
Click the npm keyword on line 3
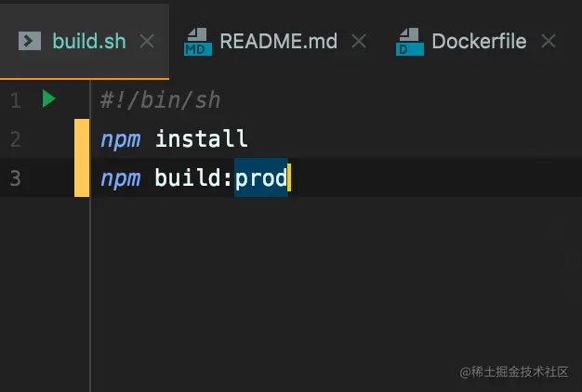click(x=121, y=179)
